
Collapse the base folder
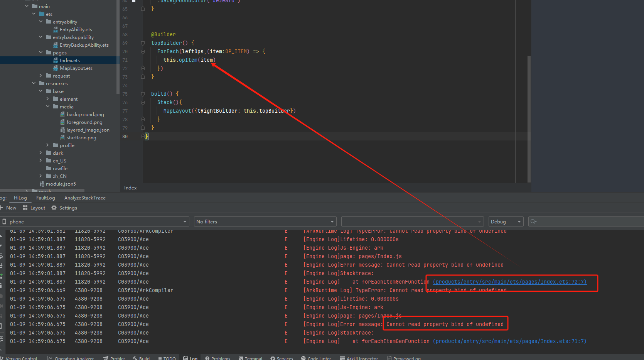[40, 91]
